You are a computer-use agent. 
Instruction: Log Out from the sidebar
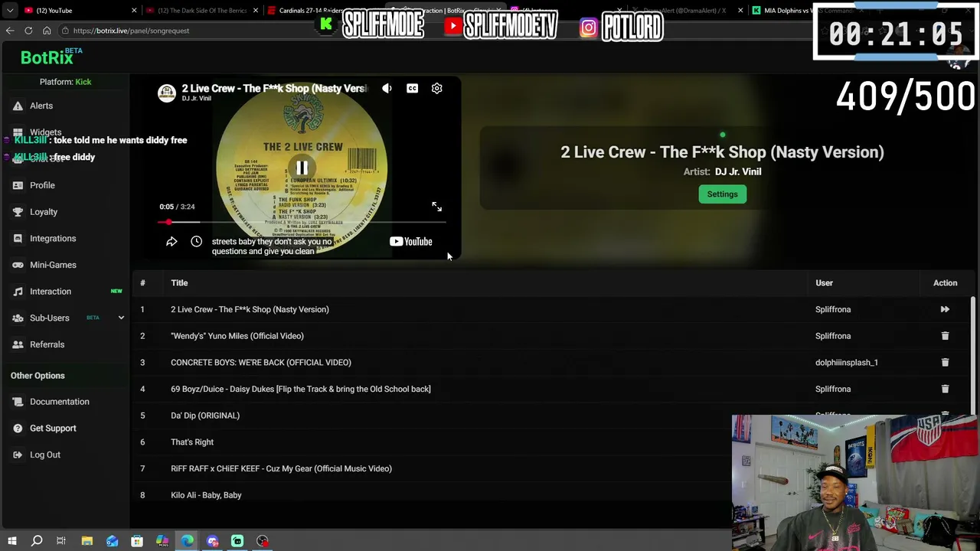[x=45, y=455]
